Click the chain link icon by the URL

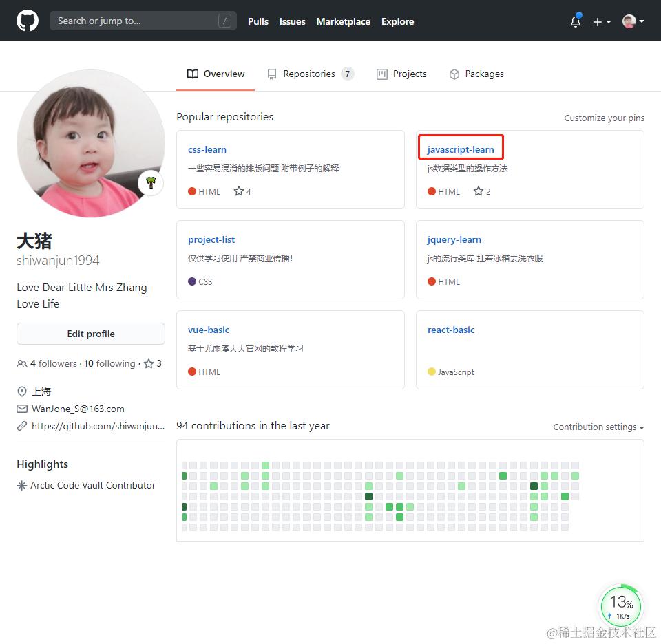[22, 426]
